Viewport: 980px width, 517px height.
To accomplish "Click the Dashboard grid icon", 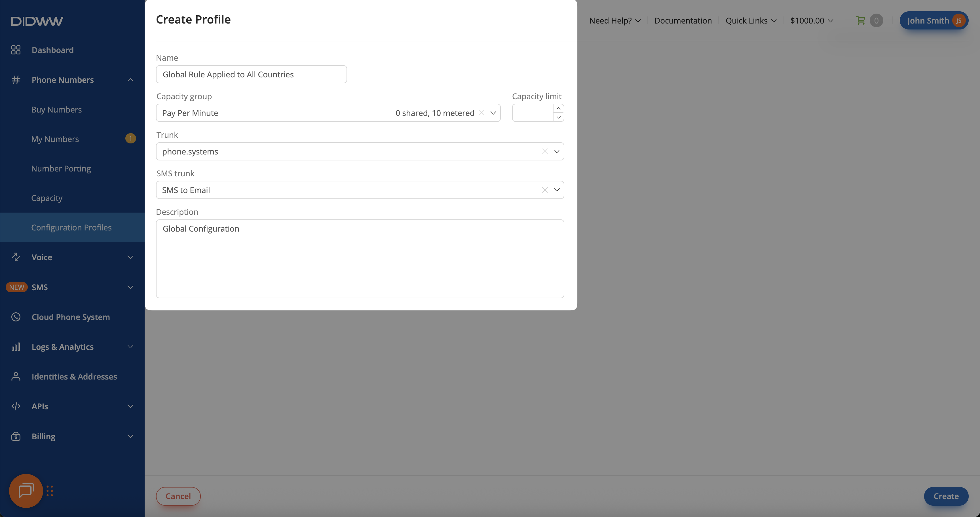I will pos(16,50).
